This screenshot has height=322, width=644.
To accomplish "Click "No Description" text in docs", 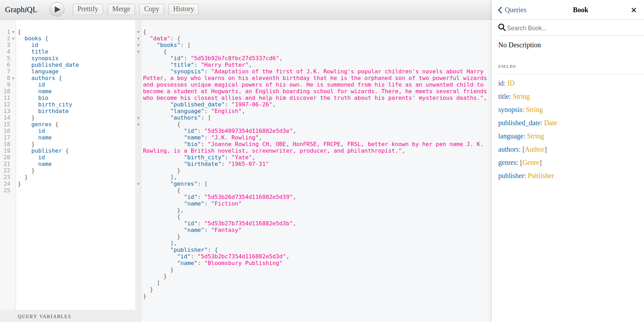I will pyautogui.click(x=519, y=45).
